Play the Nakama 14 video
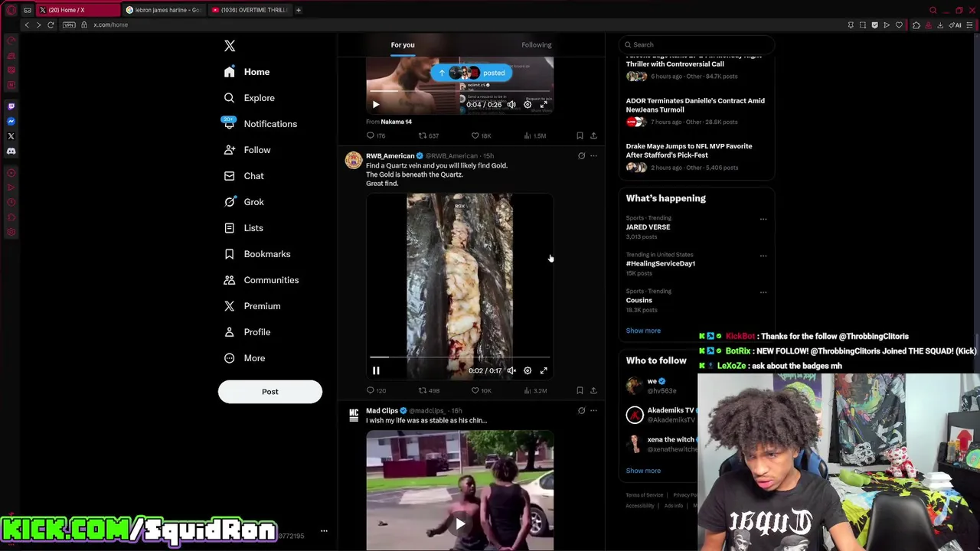The height and width of the screenshot is (551, 980). (376, 104)
